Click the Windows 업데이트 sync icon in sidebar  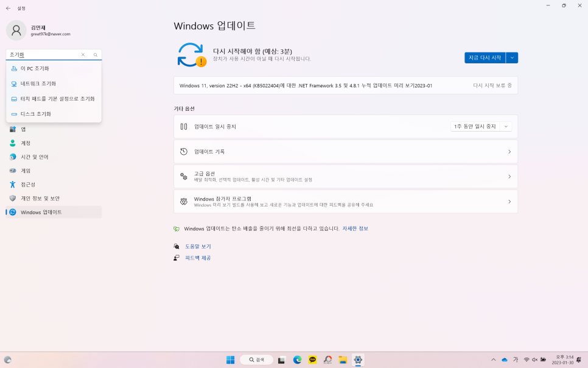pyautogui.click(x=13, y=212)
